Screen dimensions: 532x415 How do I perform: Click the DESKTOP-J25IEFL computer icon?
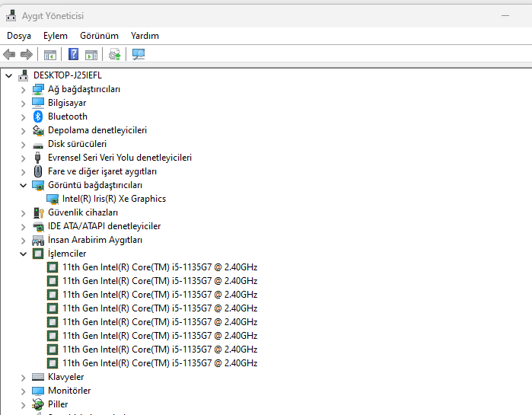[24, 75]
